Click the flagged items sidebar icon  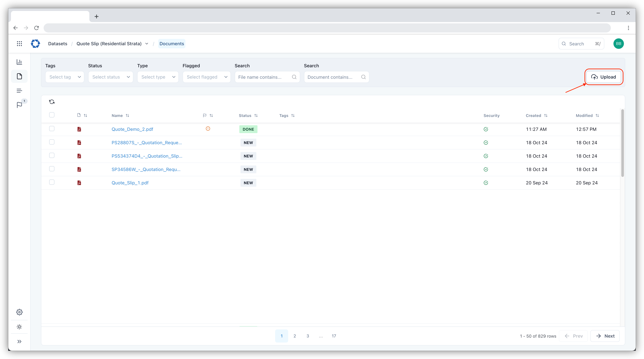pos(19,105)
